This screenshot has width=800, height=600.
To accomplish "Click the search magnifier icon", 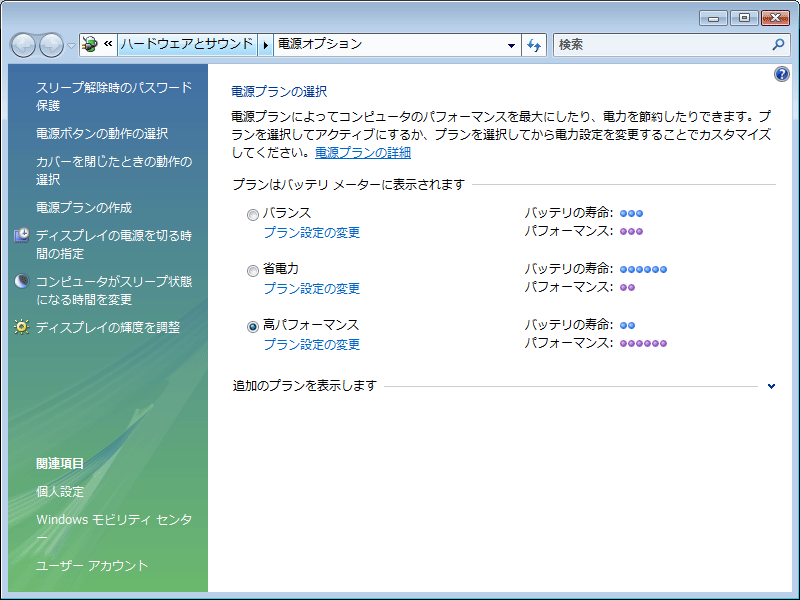I will click(779, 45).
